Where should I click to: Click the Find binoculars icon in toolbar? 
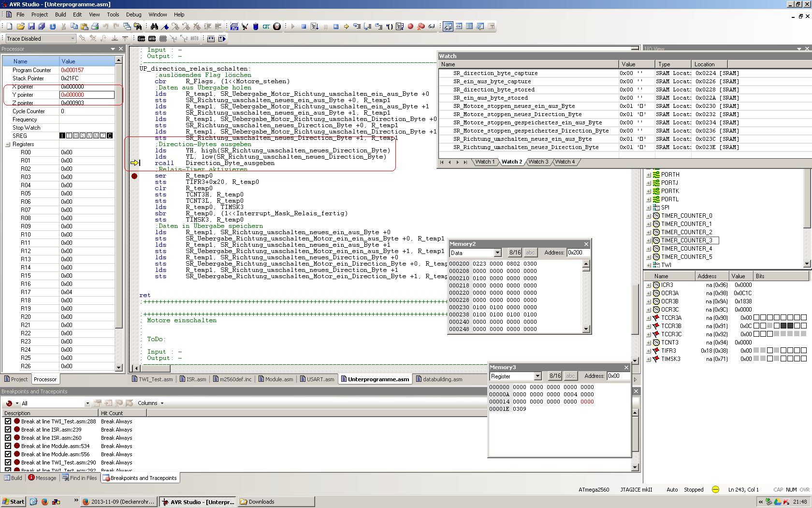coord(154,27)
